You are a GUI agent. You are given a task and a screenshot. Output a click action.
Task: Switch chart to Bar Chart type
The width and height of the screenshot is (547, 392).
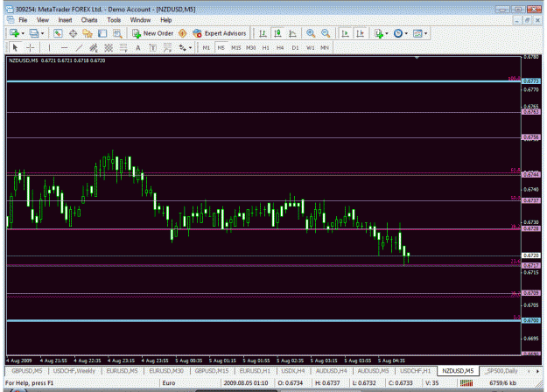point(263,33)
